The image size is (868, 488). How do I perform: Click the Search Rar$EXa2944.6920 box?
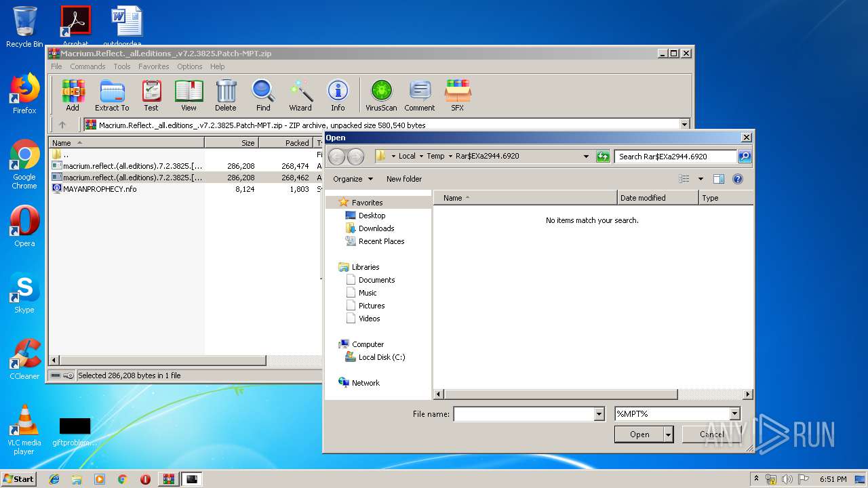(675, 156)
